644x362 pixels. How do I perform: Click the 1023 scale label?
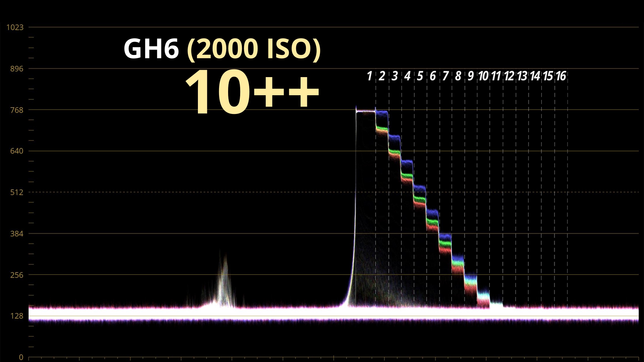click(15, 27)
